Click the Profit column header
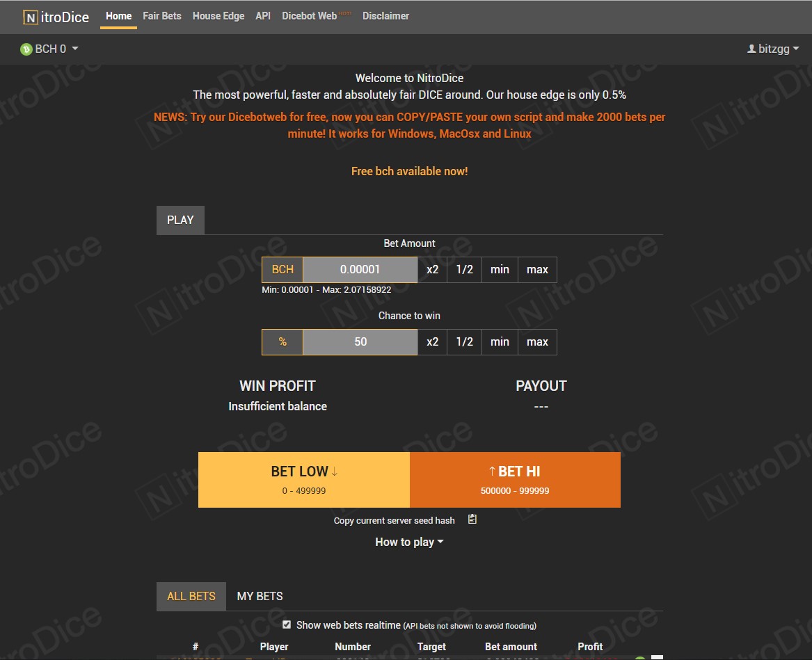The height and width of the screenshot is (660, 812). coord(590,647)
